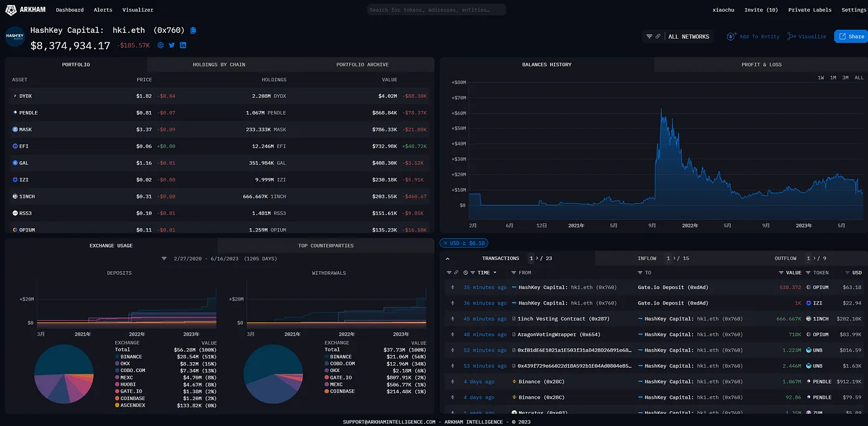Click the network filter lines icon
The image size is (868, 426).
(649, 37)
